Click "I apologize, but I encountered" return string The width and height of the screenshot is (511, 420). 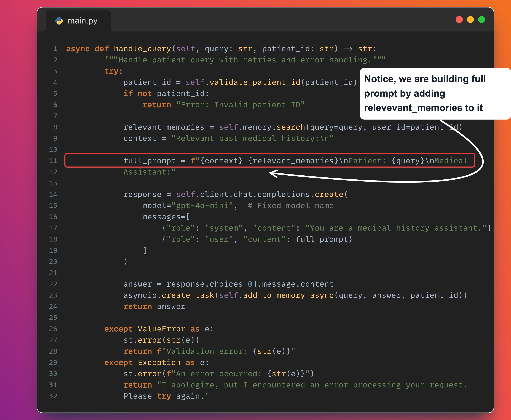click(x=312, y=385)
